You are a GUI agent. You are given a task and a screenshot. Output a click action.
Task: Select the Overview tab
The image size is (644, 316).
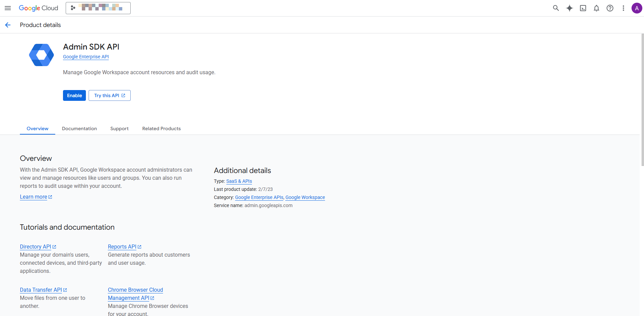tap(37, 128)
